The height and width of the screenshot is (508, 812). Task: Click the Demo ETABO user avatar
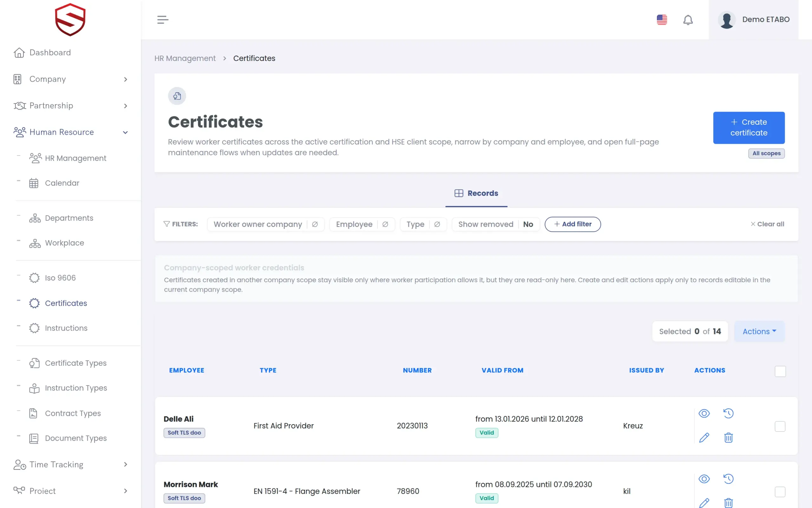pos(727,20)
